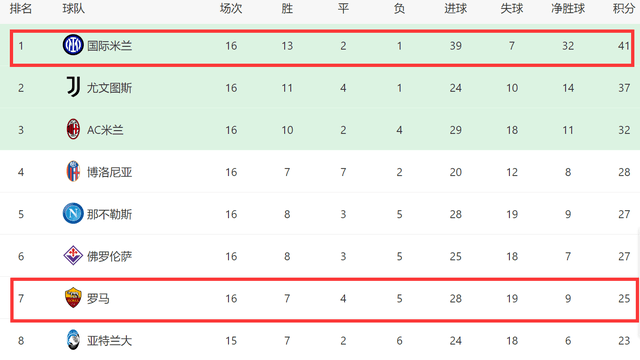The image size is (640, 360).
Task: Click the Atalanta team logo
Action: click(73, 340)
